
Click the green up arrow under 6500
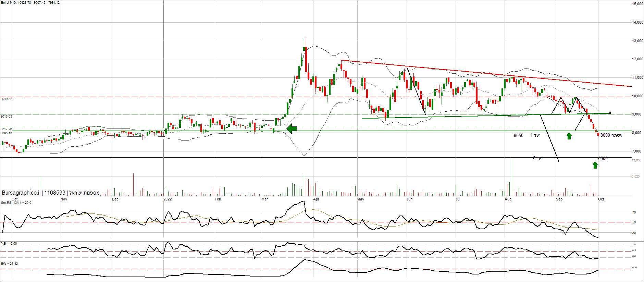pyautogui.click(x=595, y=165)
